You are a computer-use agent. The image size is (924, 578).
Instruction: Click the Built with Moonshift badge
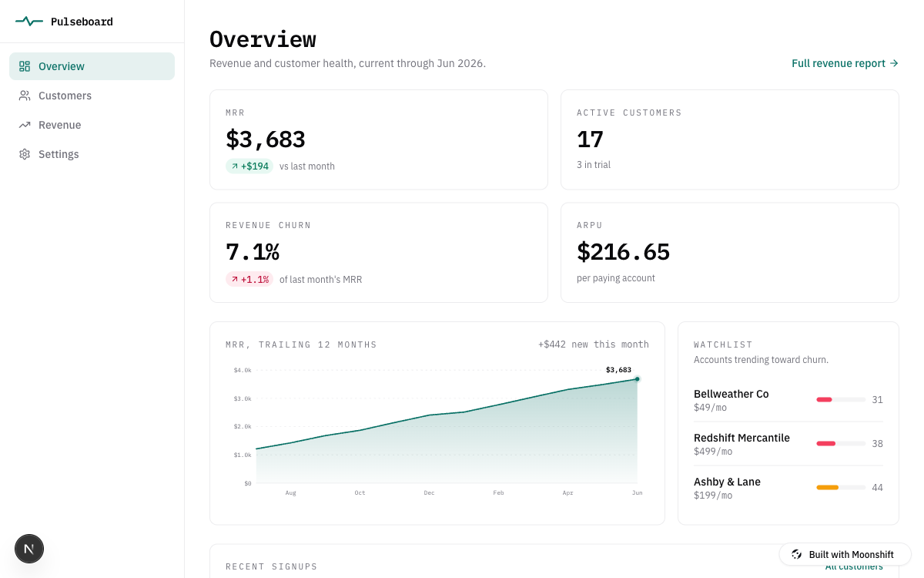click(x=845, y=555)
